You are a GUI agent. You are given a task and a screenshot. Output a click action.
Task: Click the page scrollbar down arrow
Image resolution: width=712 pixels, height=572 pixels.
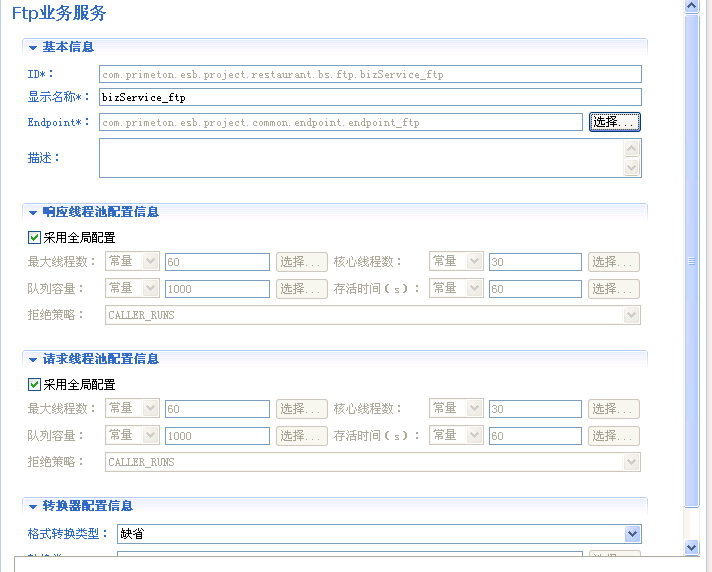(x=691, y=547)
